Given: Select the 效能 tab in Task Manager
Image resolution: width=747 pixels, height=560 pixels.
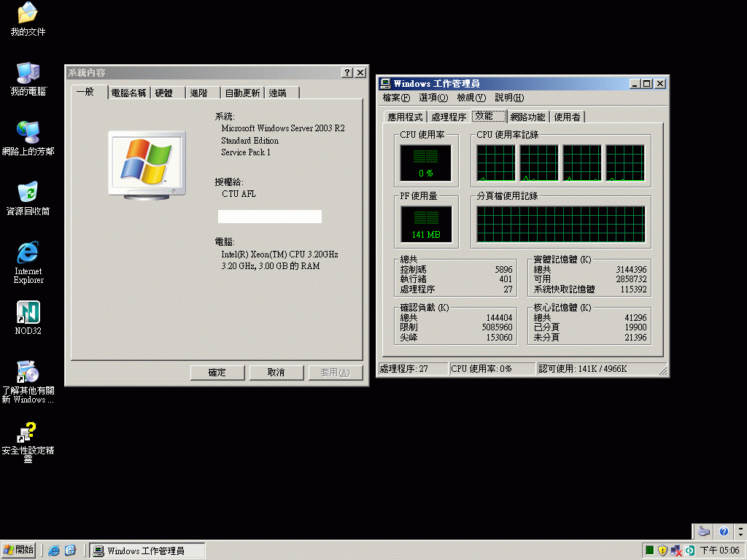Looking at the screenshot, I should point(488,116).
